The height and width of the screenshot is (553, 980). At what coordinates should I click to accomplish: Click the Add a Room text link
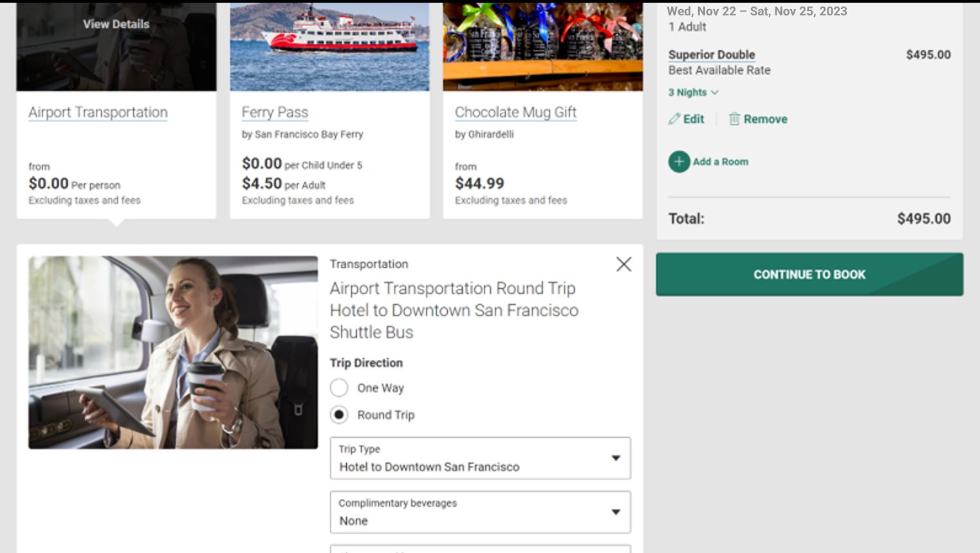[x=720, y=161]
